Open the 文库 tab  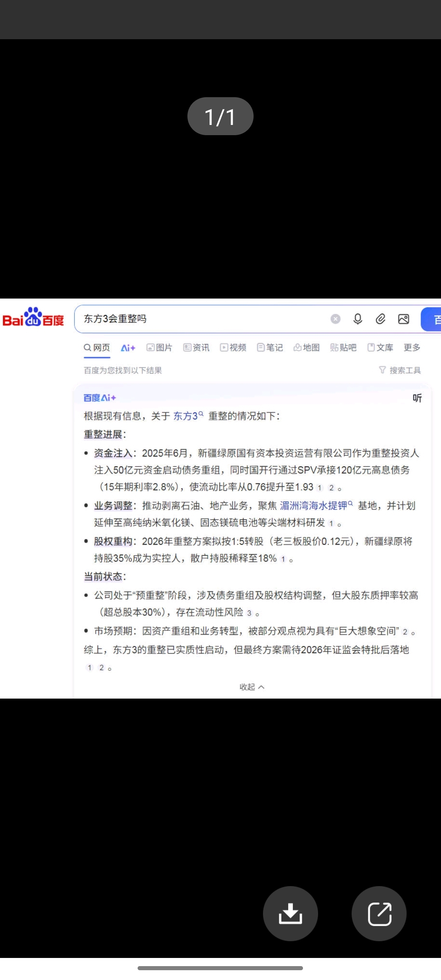click(380, 347)
